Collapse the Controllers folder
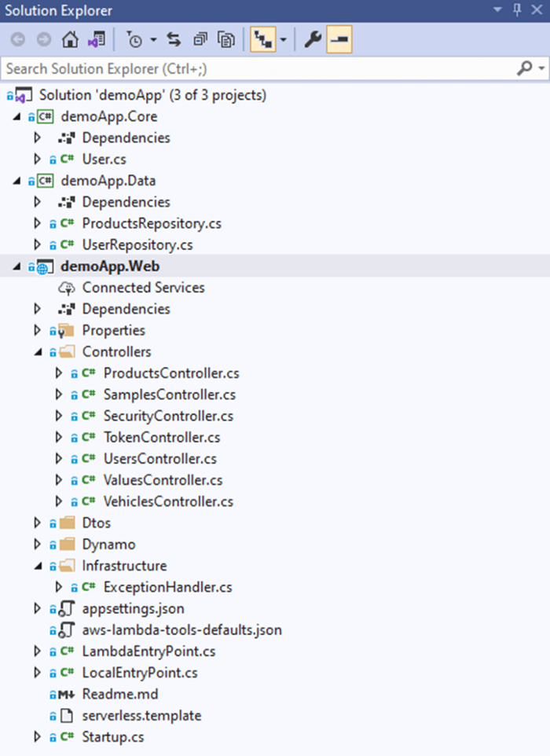This screenshot has height=756, width=550. (x=39, y=352)
